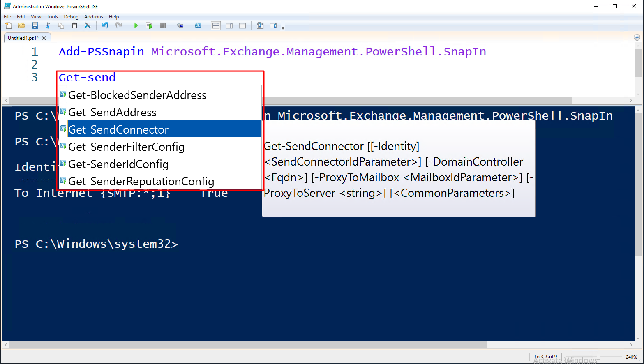Open the File menu
The width and height of the screenshot is (644, 364).
7,17
